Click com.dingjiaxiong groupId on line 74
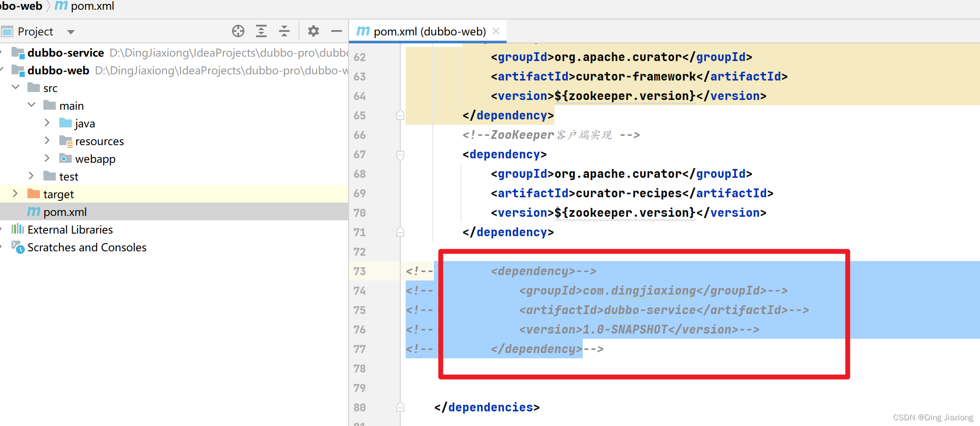 tap(639, 291)
